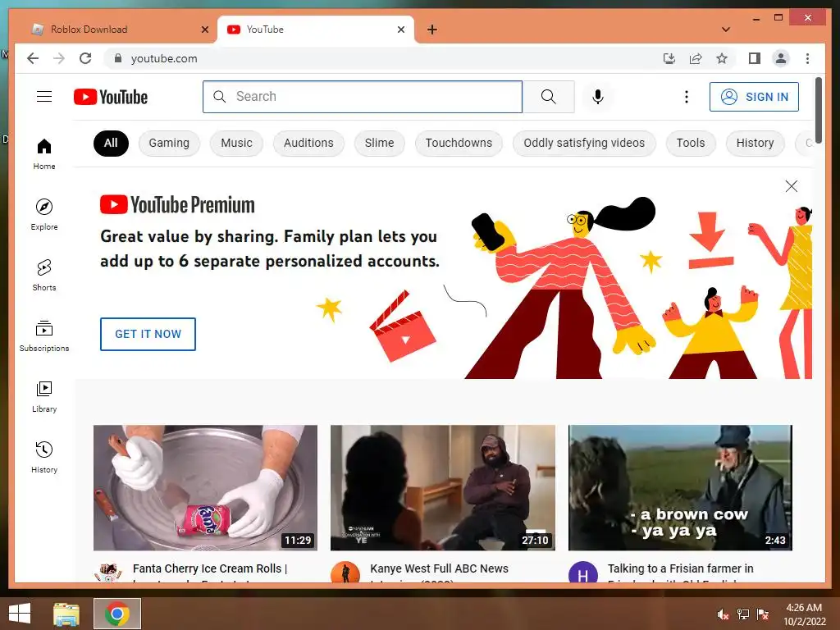Click muted volume tray icon
This screenshot has height=630, width=840.
(724, 614)
